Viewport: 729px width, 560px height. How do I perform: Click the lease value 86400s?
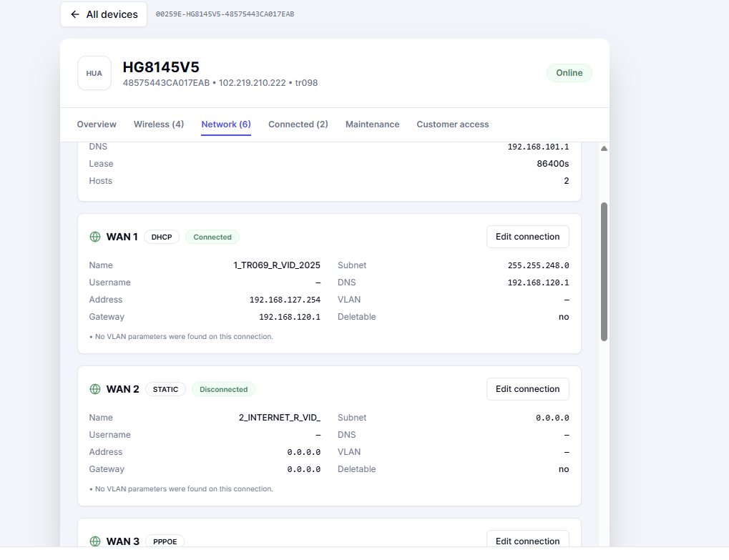pos(553,164)
